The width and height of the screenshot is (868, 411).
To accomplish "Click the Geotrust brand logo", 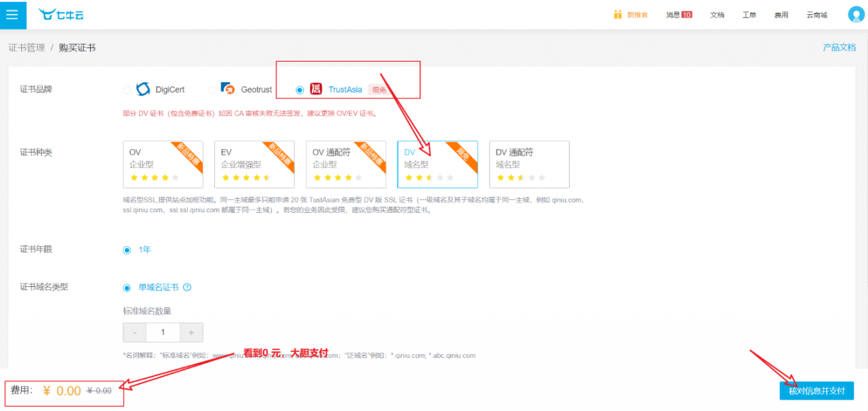I will point(229,89).
